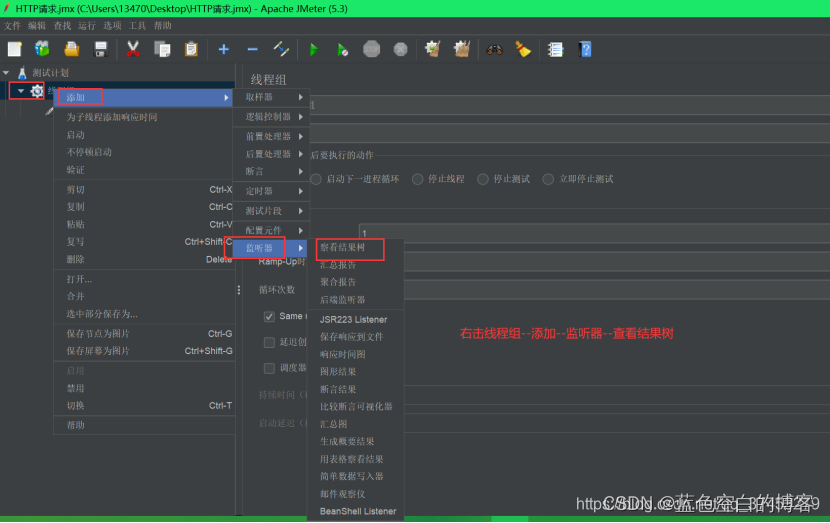This screenshot has height=523, width=830.
Task: Select 立即停止测试 radio button
Action: click(x=548, y=179)
